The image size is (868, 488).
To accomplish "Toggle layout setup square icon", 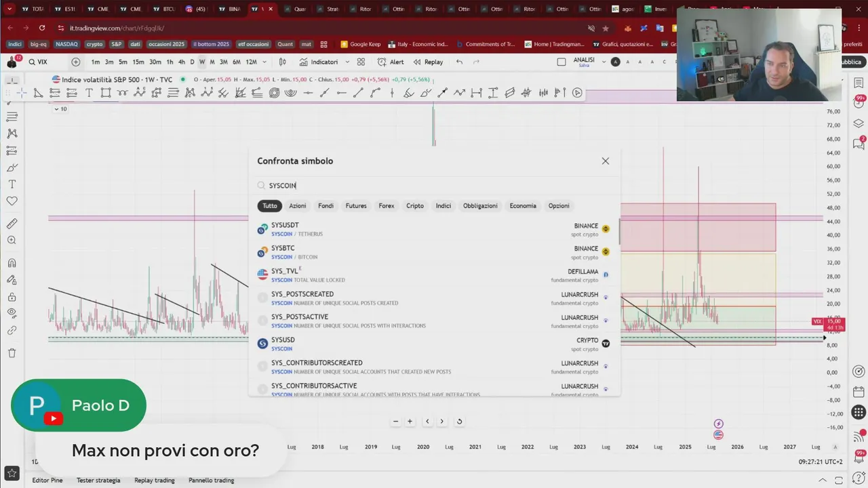I will (x=561, y=62).
